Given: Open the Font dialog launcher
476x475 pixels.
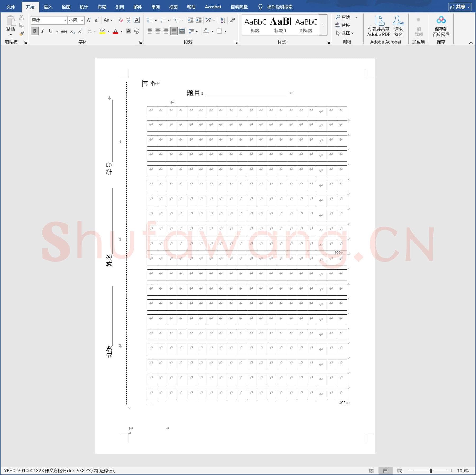Looking at the screenshot, I should click(x=140, y=42).
